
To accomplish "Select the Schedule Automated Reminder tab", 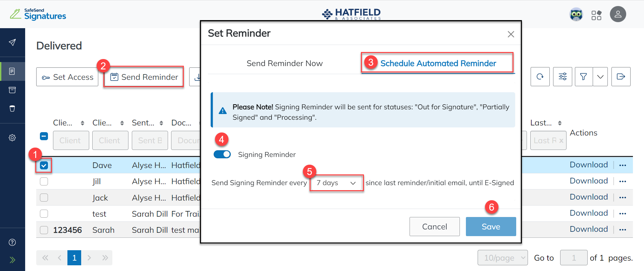I will tap(438, 63).
